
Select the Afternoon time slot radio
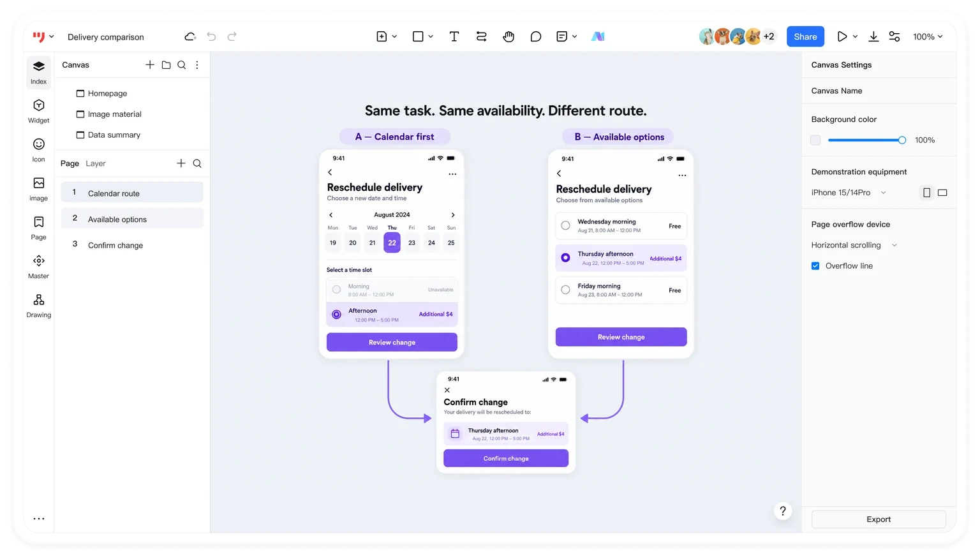(336, 315)
